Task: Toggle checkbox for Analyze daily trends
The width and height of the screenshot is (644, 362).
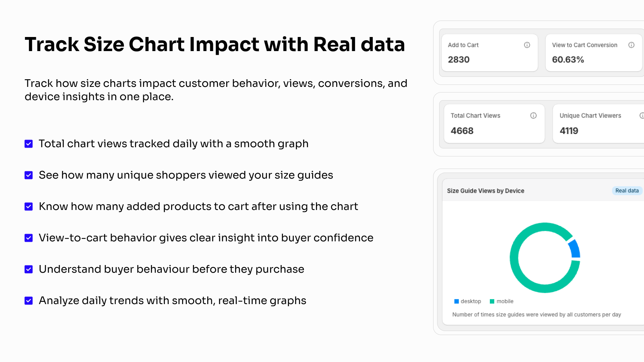Action: (29, 300)
